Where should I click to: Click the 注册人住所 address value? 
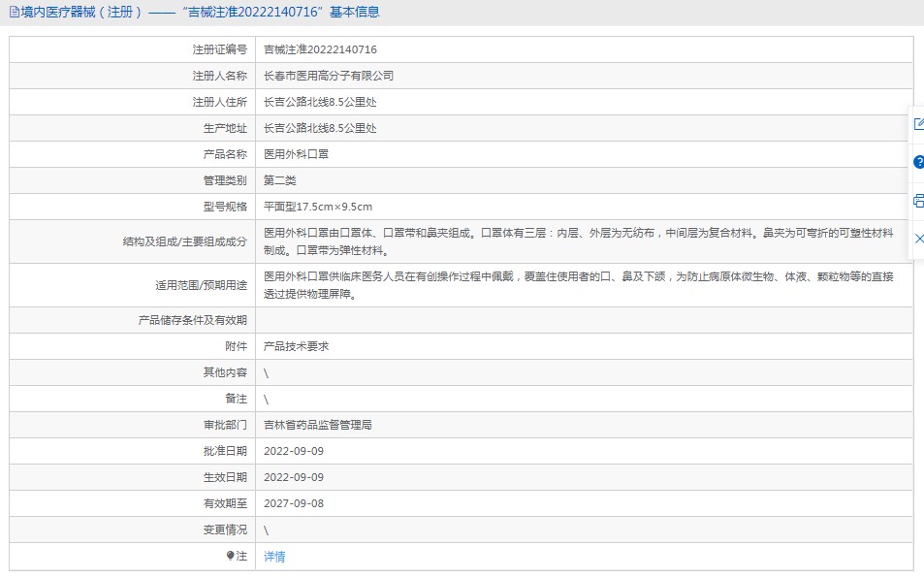pyautogui.click(x=320, y=102)
